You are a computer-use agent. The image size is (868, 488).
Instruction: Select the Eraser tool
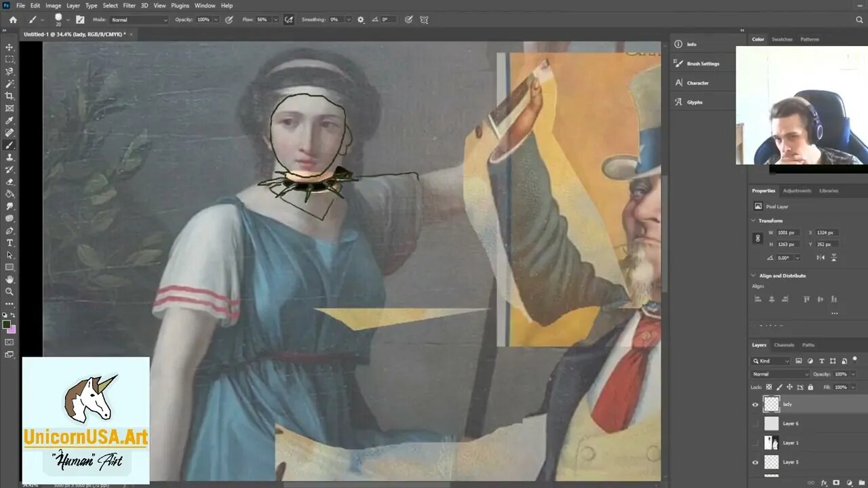[9, 182]
